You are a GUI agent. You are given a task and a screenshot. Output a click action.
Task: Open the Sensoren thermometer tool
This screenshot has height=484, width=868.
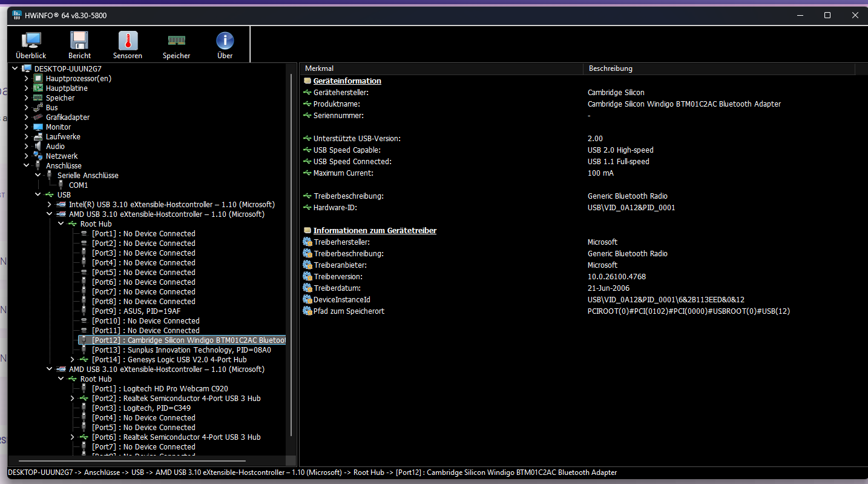[128, 45]
